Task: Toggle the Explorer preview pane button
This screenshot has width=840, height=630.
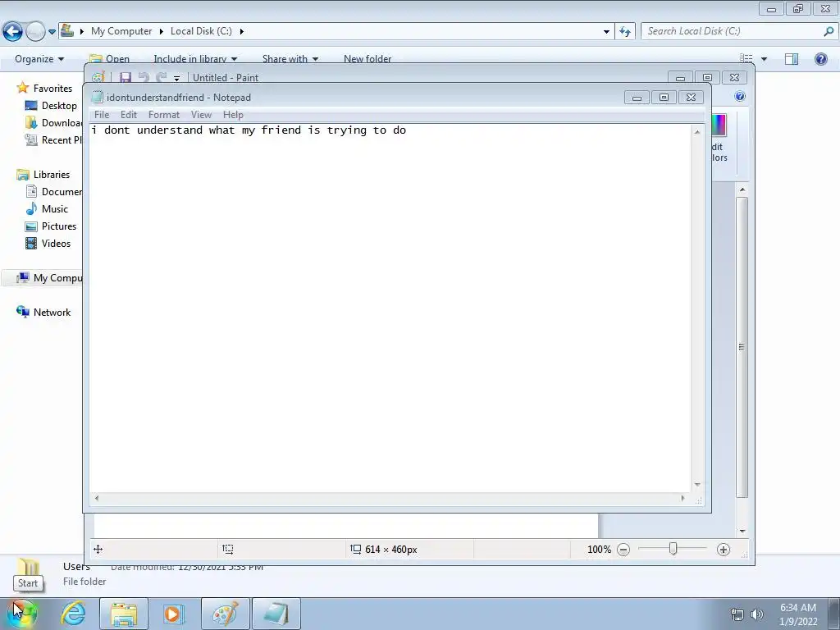Action: coord(792,59)
